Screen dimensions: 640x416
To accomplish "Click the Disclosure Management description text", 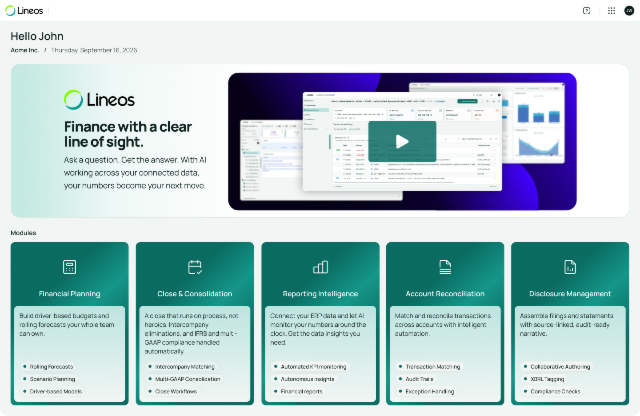I will point(567,325).
